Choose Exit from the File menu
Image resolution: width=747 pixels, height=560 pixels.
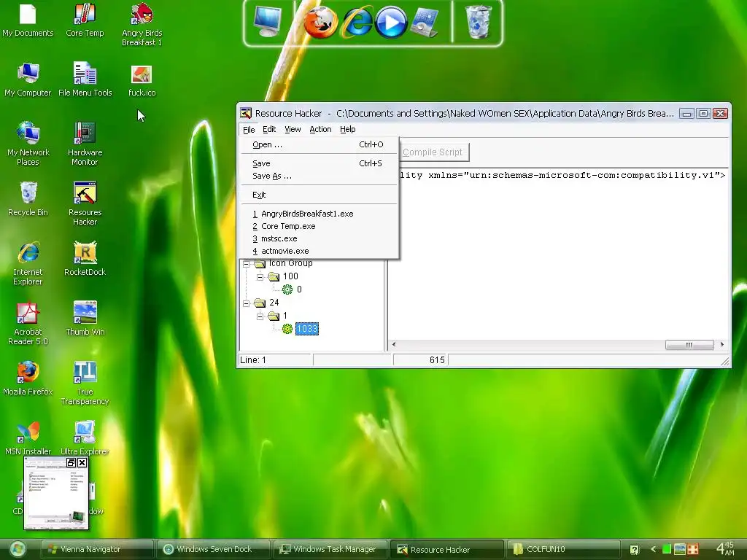coord(318,195)
